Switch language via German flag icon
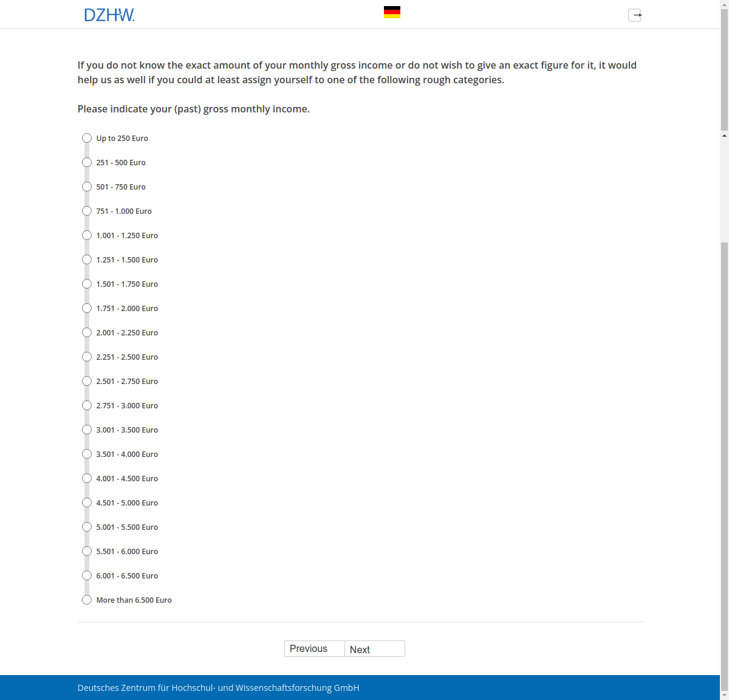Viewport: 729px width, 700px height. click(392, 12)
